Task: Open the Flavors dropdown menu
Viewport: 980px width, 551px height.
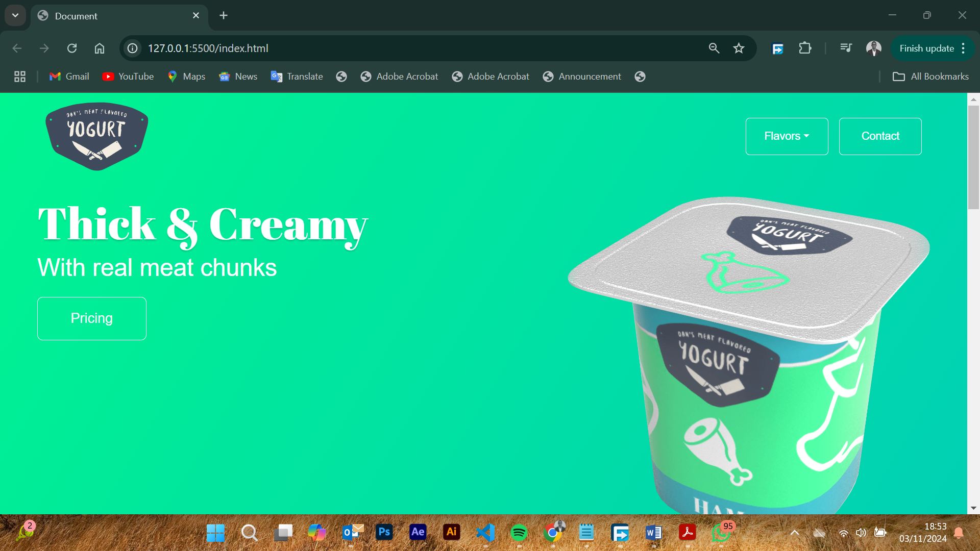Action: [x=787, y=136]
